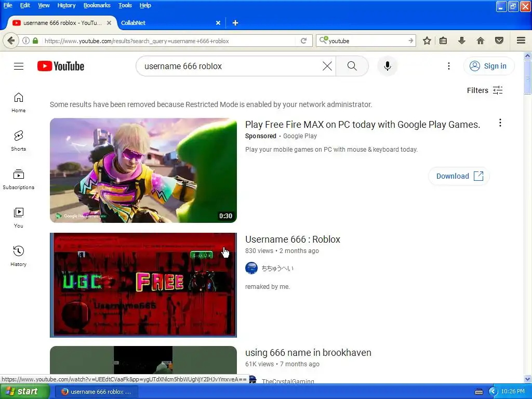
Task: Click the 10:26 PM clock
Action: pyautogui.click(x=513, y=391)
